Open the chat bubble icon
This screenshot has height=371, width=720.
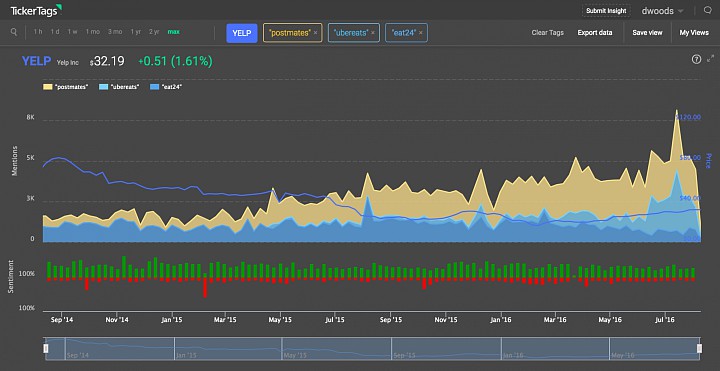pos(708,10)
